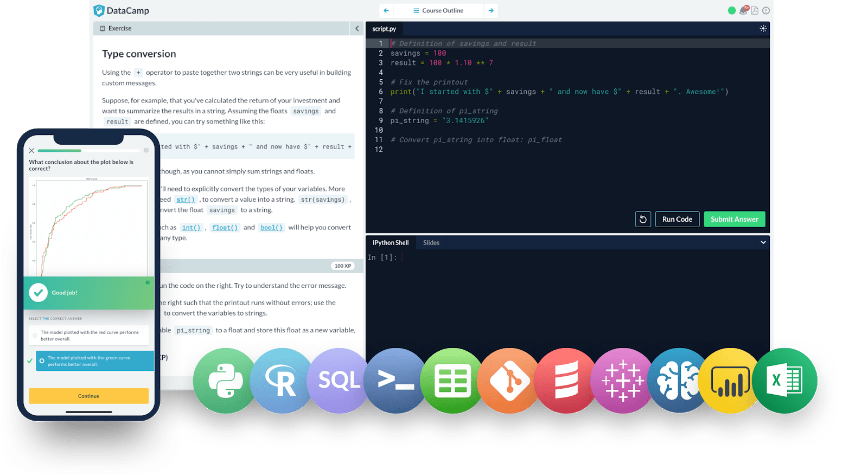Select the IPython Shell tab
The image size is (868, 476).
[391, 242]
